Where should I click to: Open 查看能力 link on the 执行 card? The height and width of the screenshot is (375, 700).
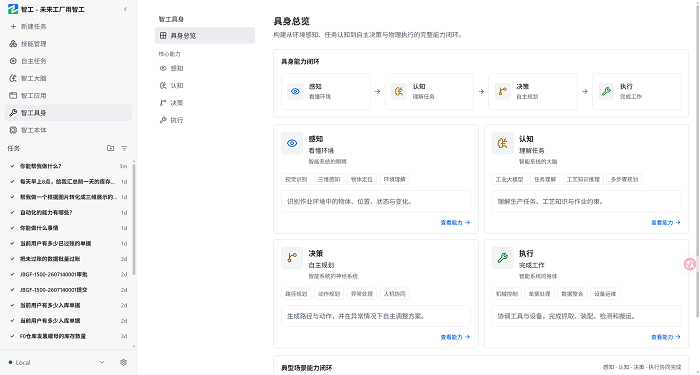click(666, 337)
